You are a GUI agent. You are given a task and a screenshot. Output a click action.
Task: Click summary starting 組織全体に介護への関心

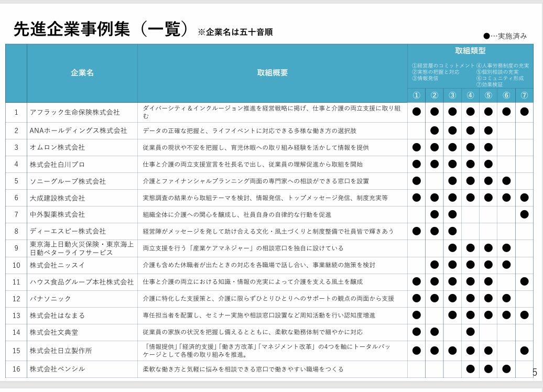[237, 215]
